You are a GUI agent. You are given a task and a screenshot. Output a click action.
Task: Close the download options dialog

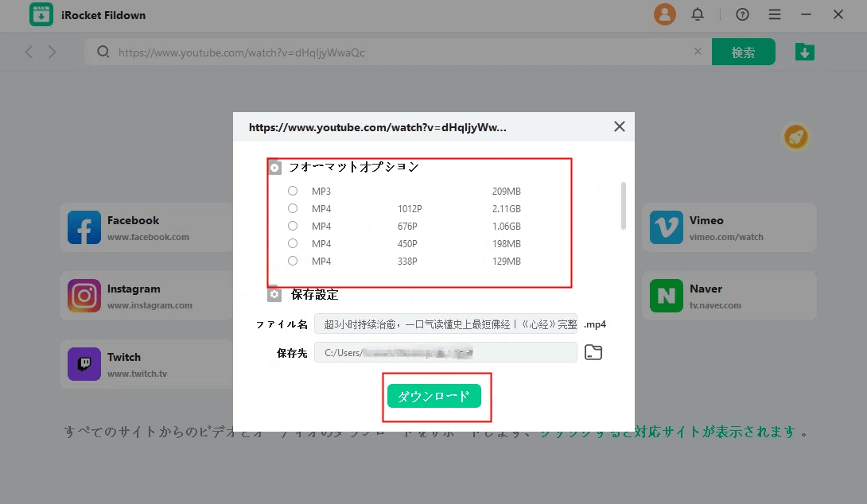tap(620, 126)
